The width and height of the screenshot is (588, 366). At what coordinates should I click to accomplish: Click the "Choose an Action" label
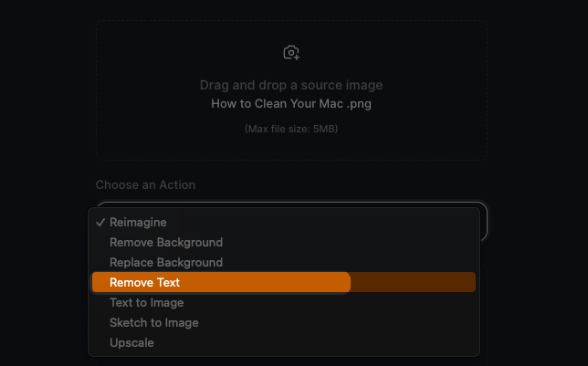(x=145, y=185)
